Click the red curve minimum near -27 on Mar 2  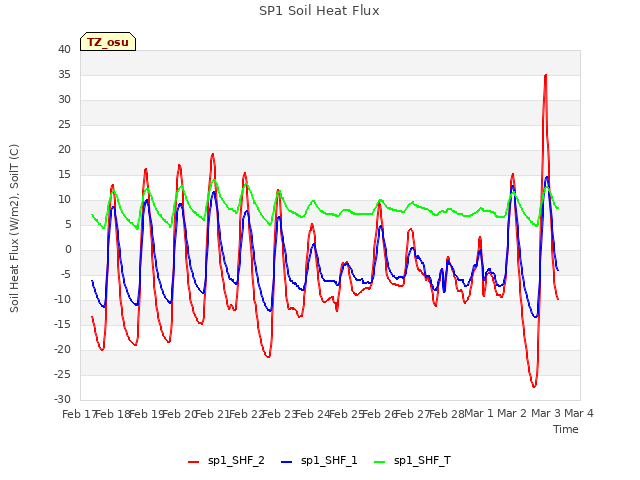pos(534,386)
